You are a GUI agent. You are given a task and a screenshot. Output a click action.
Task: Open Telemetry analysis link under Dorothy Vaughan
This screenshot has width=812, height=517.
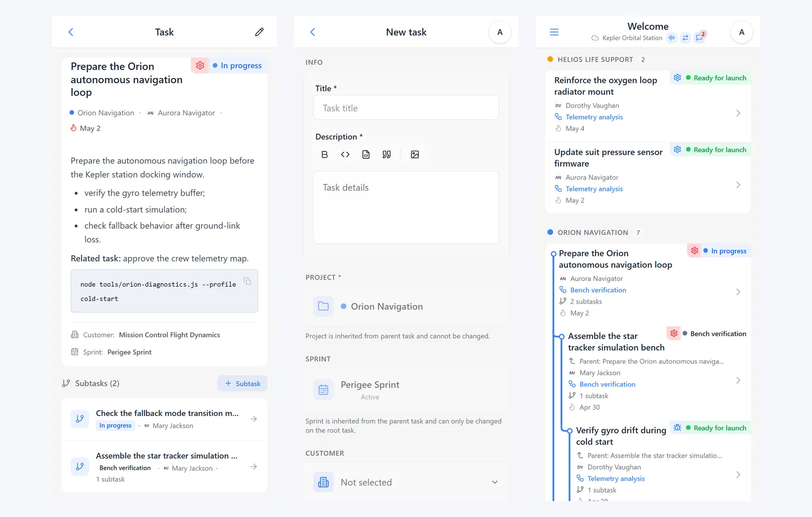coord(594,117)
